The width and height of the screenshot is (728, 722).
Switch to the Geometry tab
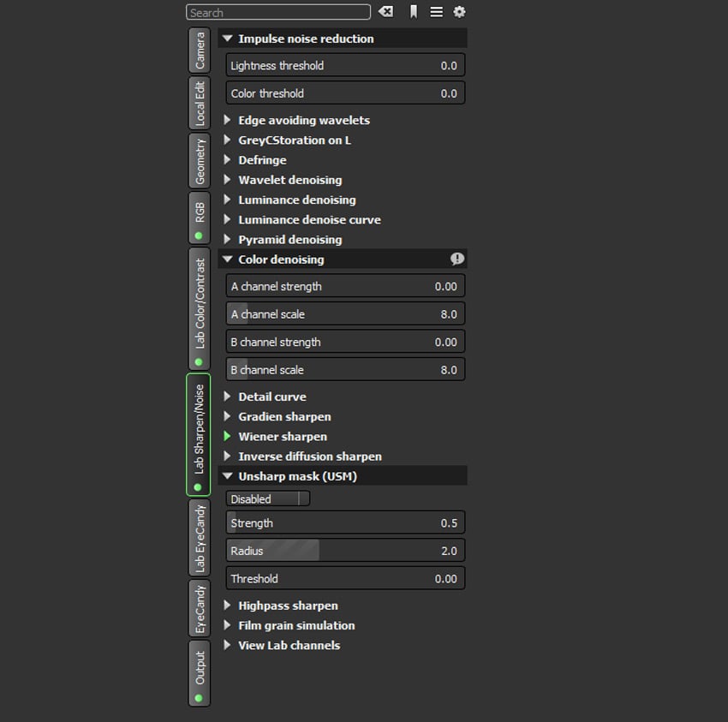pyautogui.click(x=200, y=160)
